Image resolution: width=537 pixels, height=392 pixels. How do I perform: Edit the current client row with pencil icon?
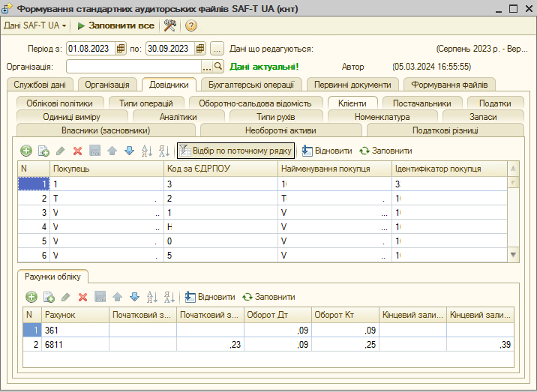point(61,151)
